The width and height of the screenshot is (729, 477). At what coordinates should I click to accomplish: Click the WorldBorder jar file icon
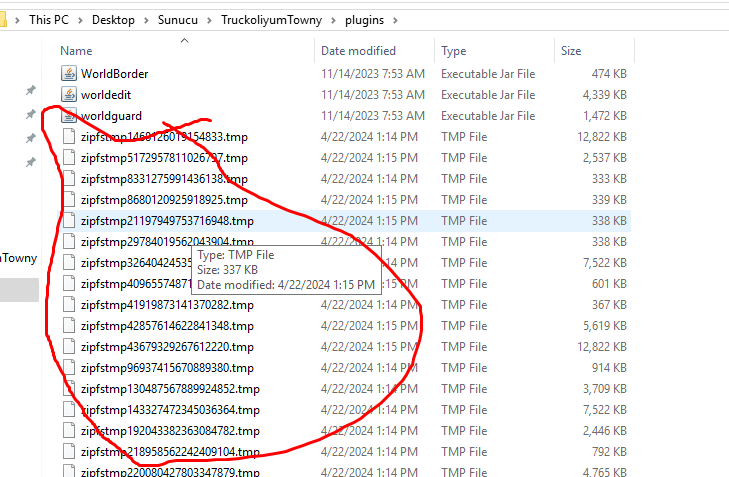[69, 73]
